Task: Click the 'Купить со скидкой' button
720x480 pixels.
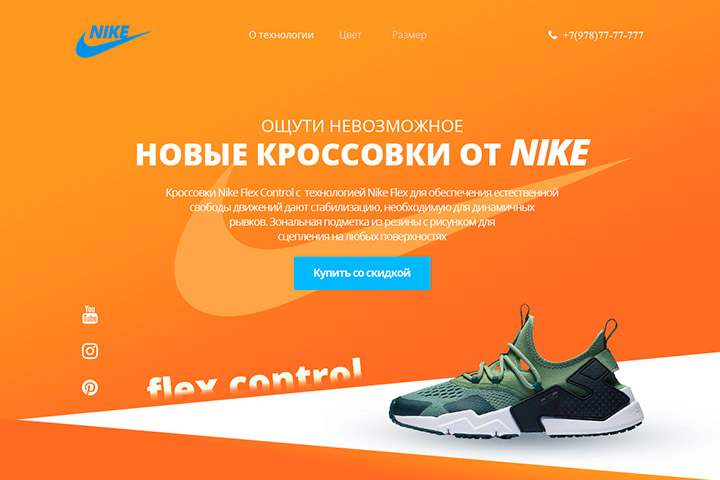Action: [362, 273]
